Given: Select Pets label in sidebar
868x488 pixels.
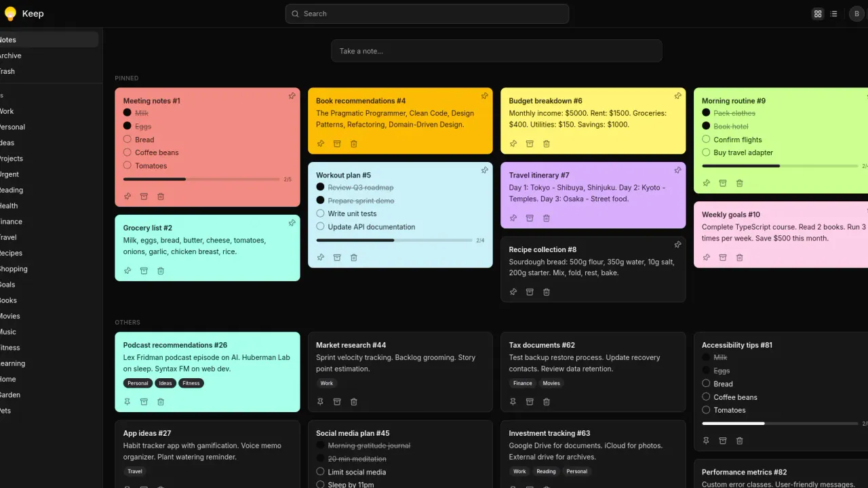Looking at the screenshot, I should point(47,411).
